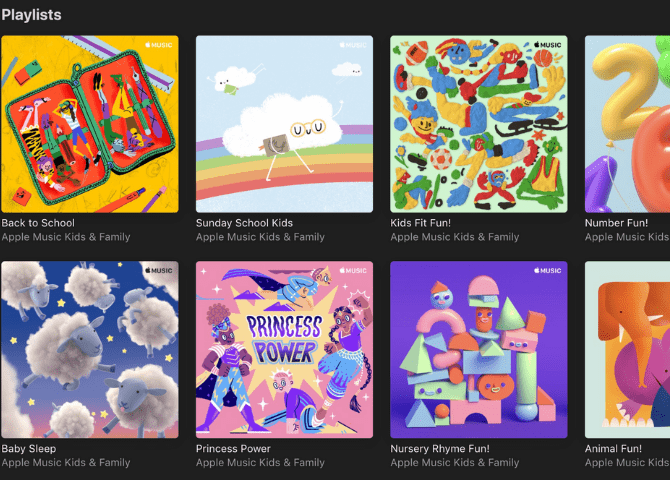670x480 pixels.
Task: Click the Baby Sleep title link
Action: (29, 449)
